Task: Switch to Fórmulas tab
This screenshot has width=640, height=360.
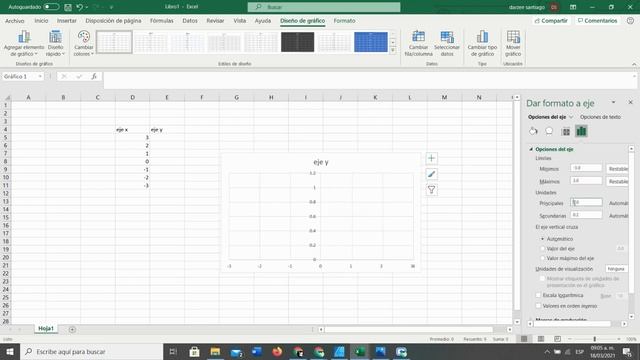Action: (x=162, y=20)
